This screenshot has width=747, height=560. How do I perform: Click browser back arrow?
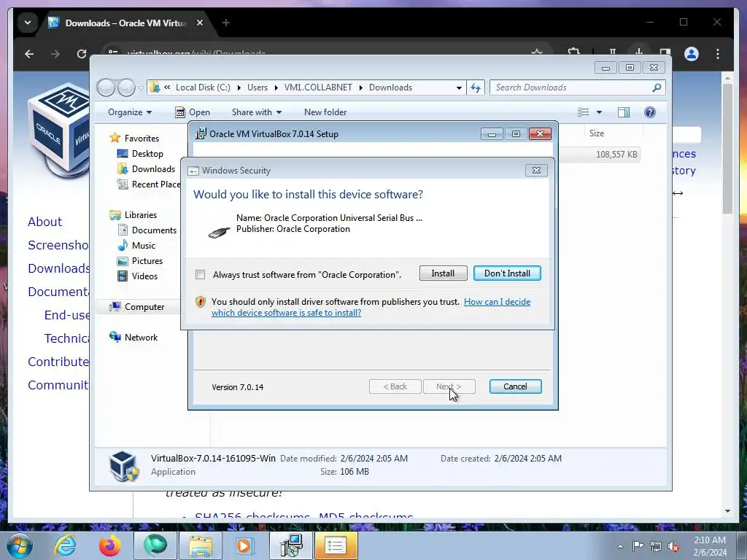click(x=29, y=54)
